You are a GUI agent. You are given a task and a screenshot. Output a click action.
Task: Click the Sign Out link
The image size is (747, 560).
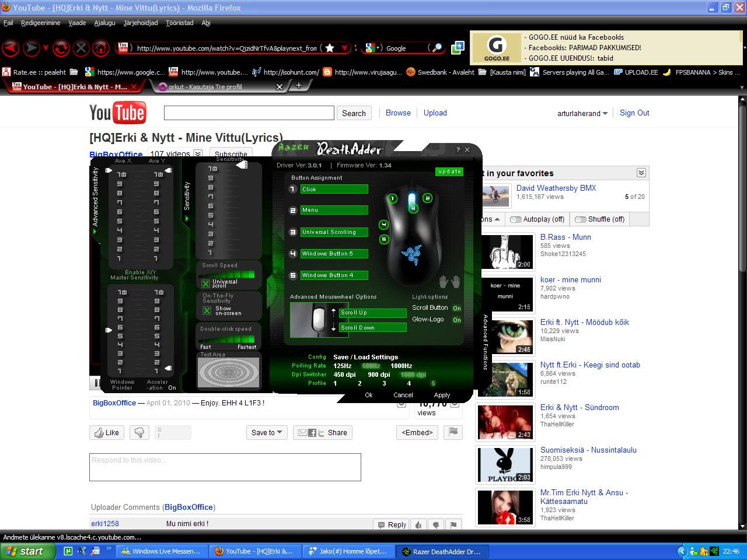pos(634,113)
